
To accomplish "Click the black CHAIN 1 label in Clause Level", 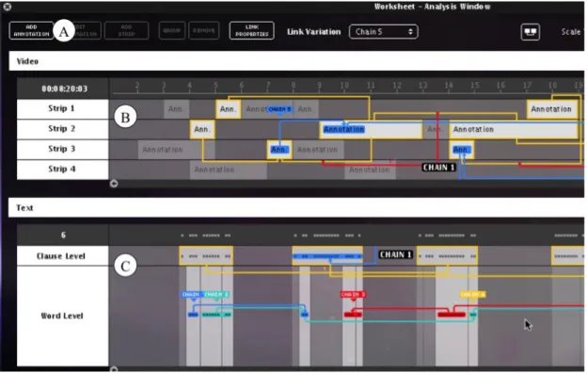I will [396, 254].
